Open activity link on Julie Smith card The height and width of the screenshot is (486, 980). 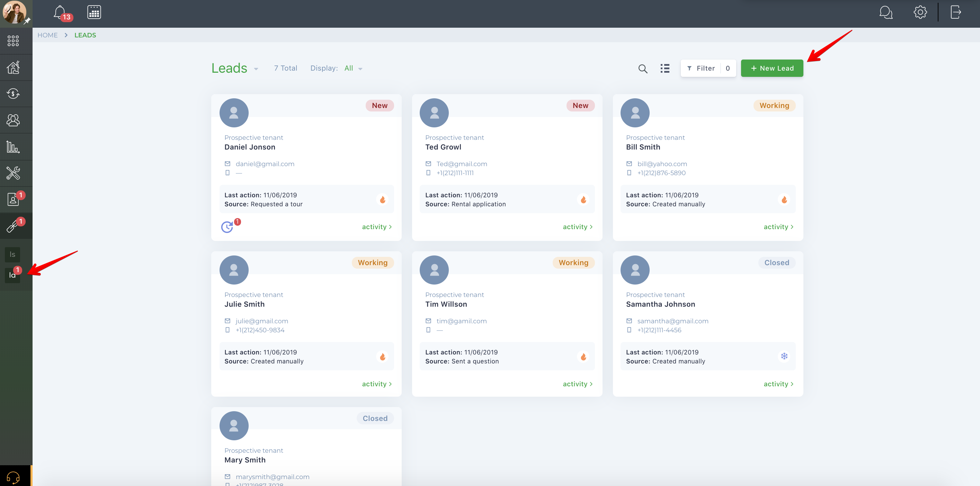pyautogui.click(x=377, y=384)
